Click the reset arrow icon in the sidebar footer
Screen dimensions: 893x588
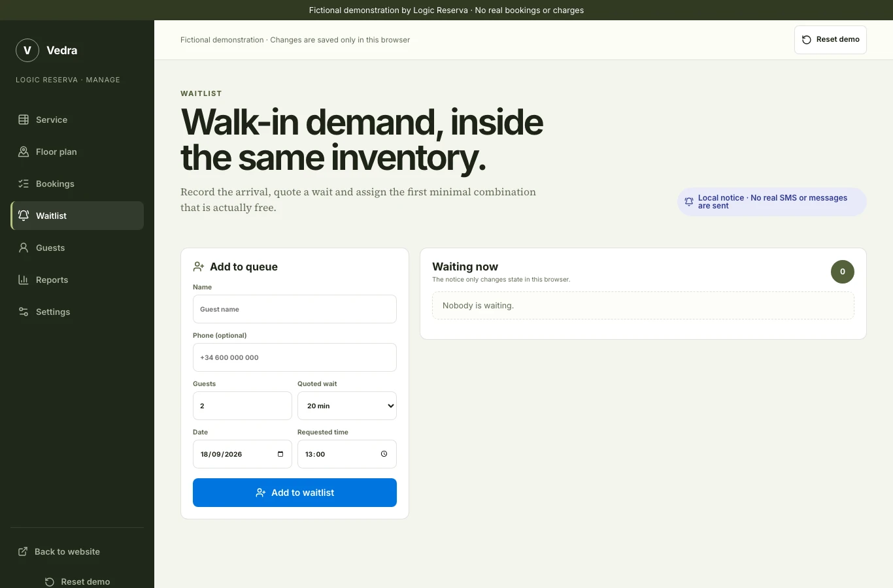tap(50, 581)
